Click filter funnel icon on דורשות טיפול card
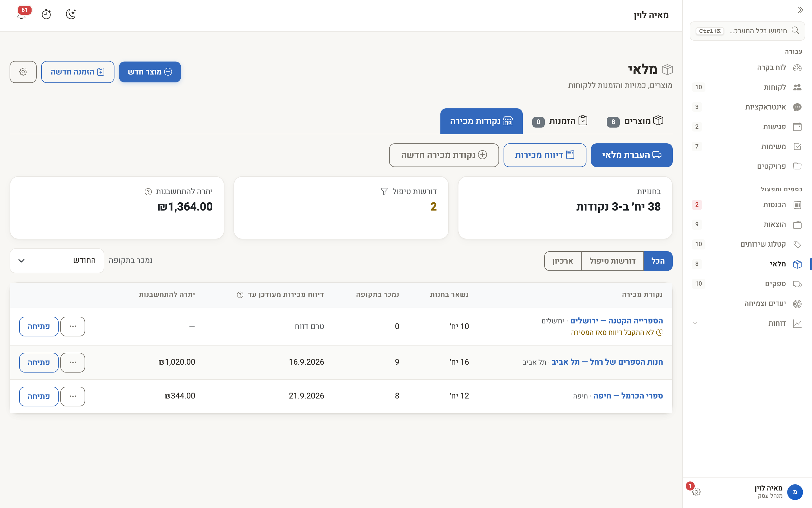The height and width of the screenshot is (508, 812). [x=384, y=192]
